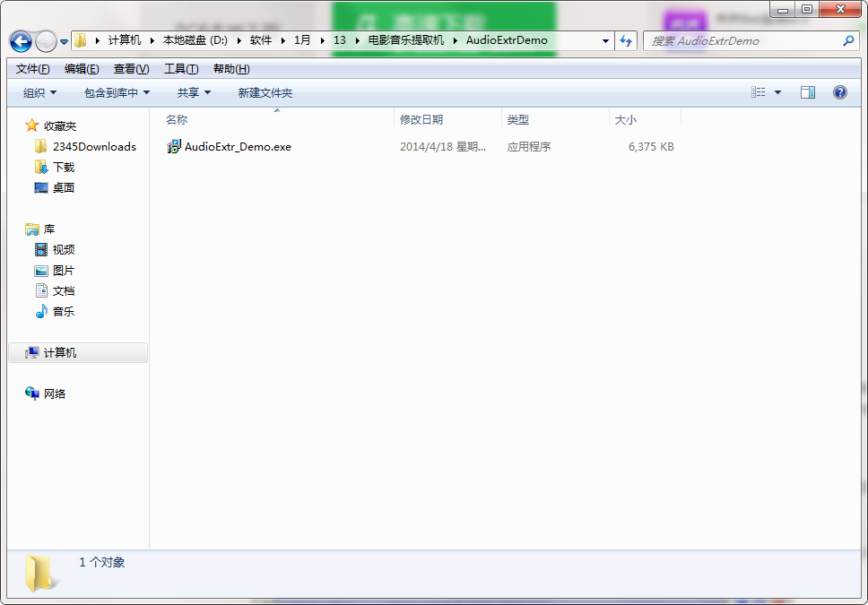Expand arrow after 软件 in breadcrumb
868x605 pixels.
(x=282, y=40)
